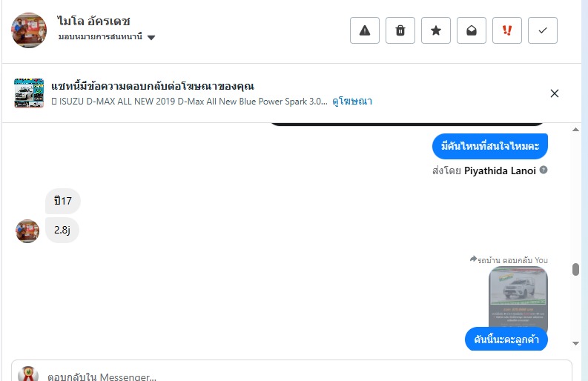Viewport: 588px width, 381px height.
Task: Star this conversation as important
Action: click(436, 30)
